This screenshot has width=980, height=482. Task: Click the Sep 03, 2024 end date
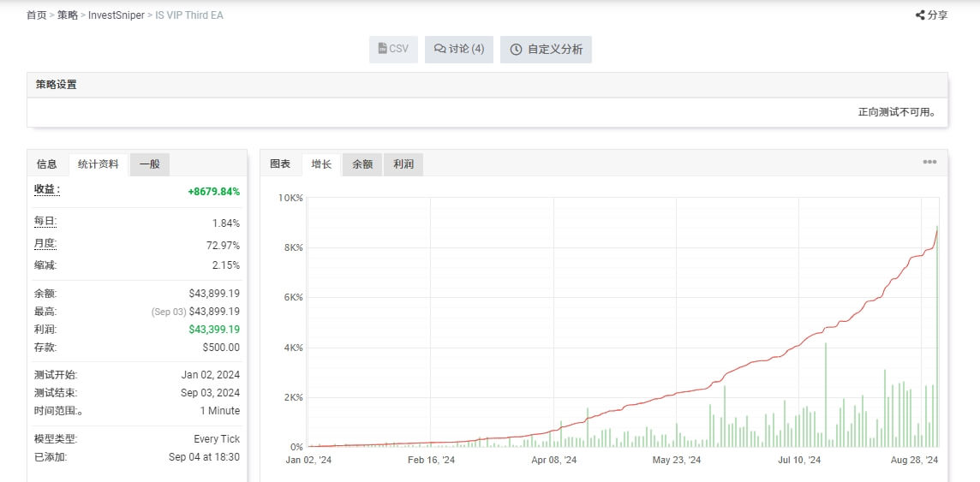point(210,393)
